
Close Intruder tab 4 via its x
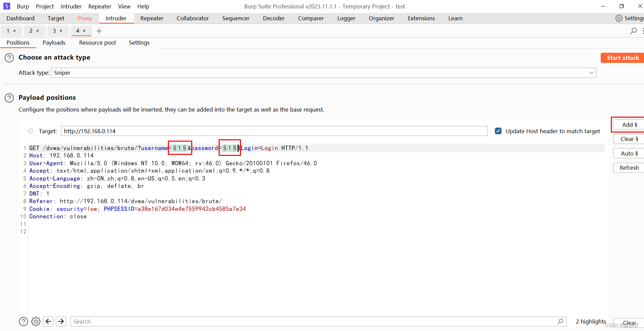tap(84, 31)
